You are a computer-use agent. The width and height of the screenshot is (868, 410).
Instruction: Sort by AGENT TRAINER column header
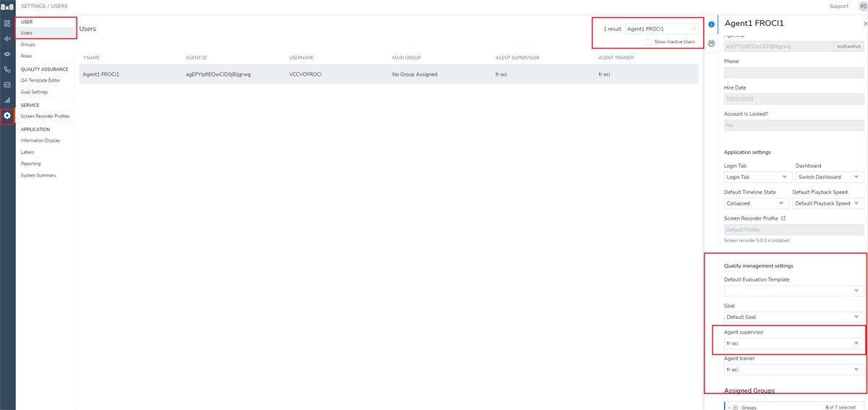(x=616, y=57)
